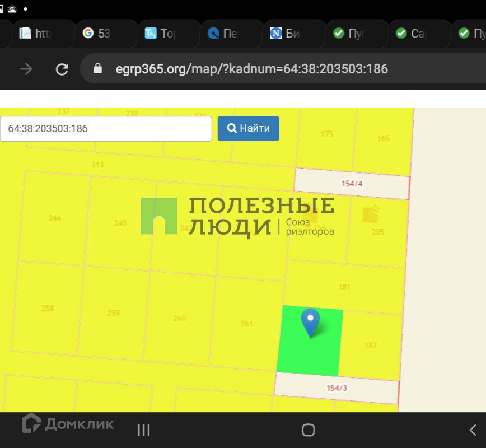Tap the Android home button
This screenshot has height=448, width=486.
click(x=309, y=430)
